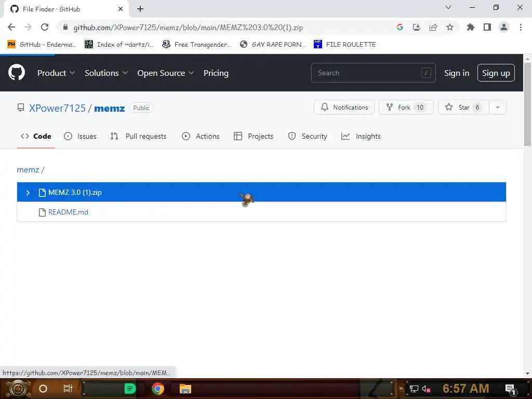Screen dimensions: 532x399
Task: Click the Google icon in address bar
Action: [x=400, y=27]
